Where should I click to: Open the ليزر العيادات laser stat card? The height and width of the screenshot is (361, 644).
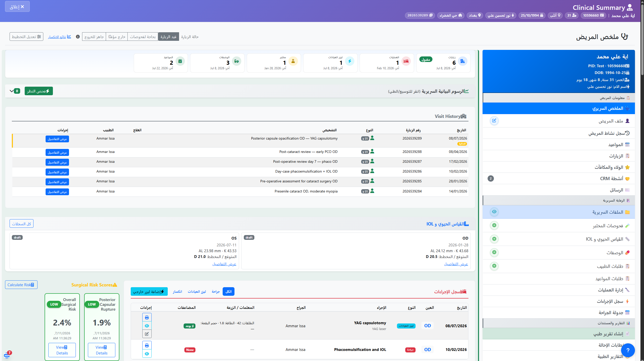point(330,63)
